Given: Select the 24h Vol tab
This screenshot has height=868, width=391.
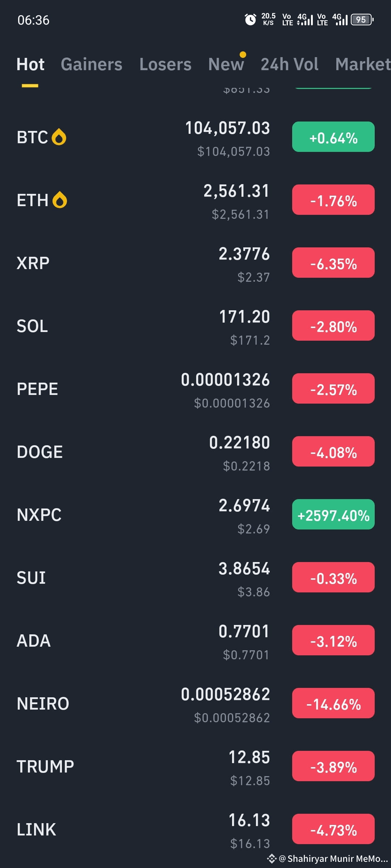Looking at the screenshot, I should coord(290,64).
